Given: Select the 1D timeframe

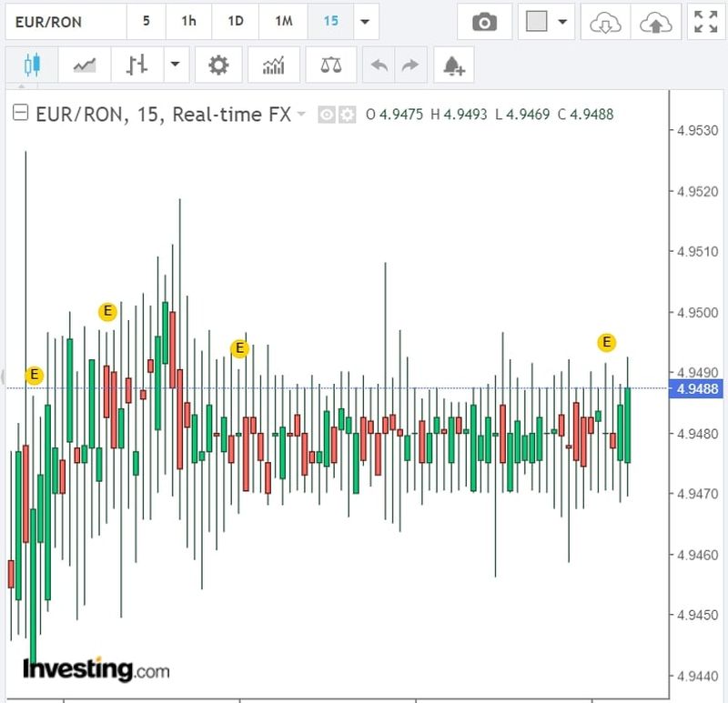Looking at the screenshot, I should pyautogui.click(x=235, y=22).
